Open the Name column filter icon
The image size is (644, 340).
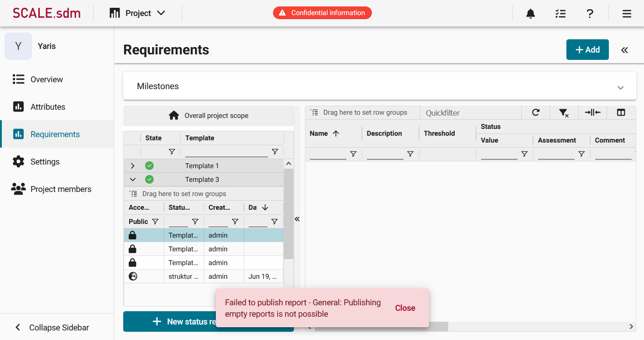[353, 154]
